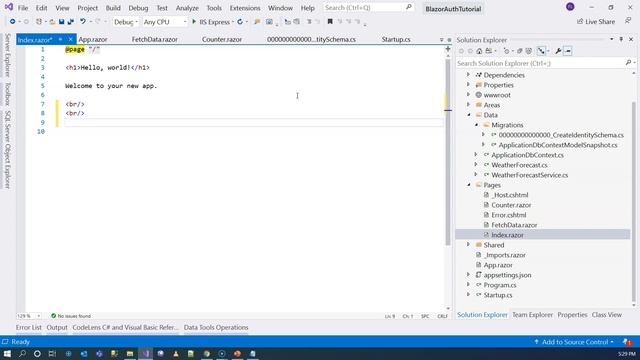Click the Open File icon in the toolbar

click(52, 22)
